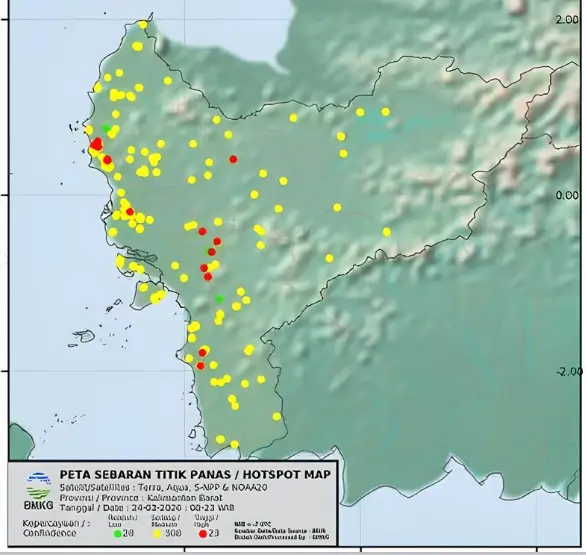Click the Tanggal / Date line in the legend

tap(147, 508)
